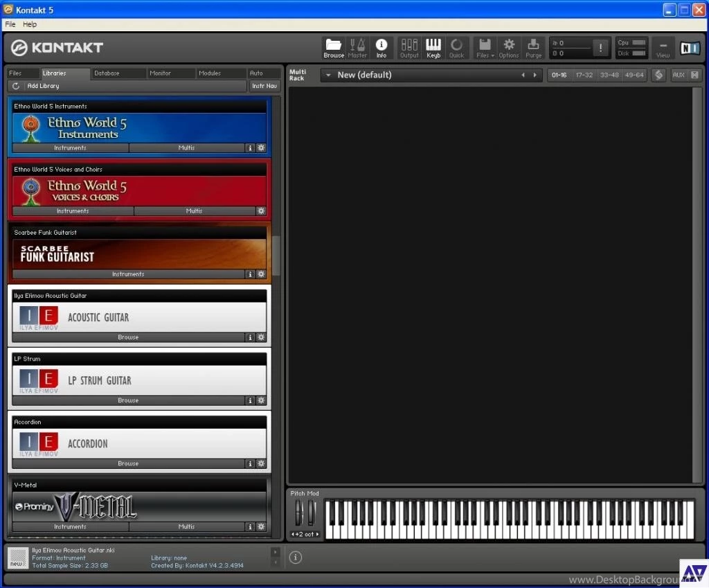709x588 pixels.
Task: Toggle the AUX channels display
Action: tap(679, 75)
